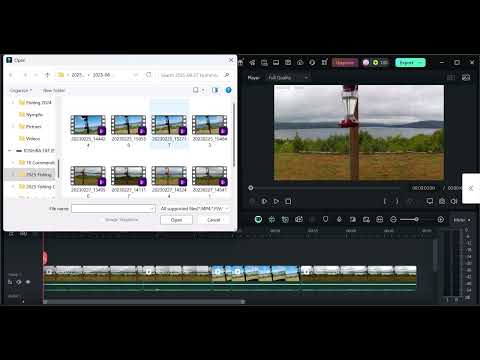Open the address bar history dropdown

coord(136,75)
